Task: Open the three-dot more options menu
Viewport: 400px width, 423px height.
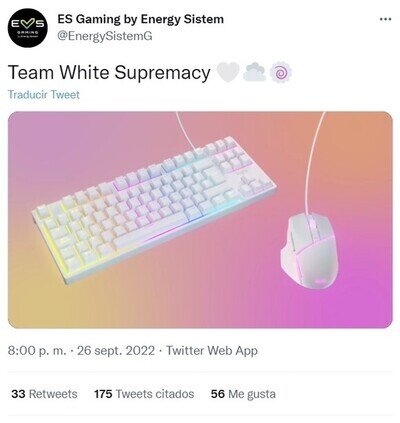Action: pyautogui.click(x=385, y=19)
